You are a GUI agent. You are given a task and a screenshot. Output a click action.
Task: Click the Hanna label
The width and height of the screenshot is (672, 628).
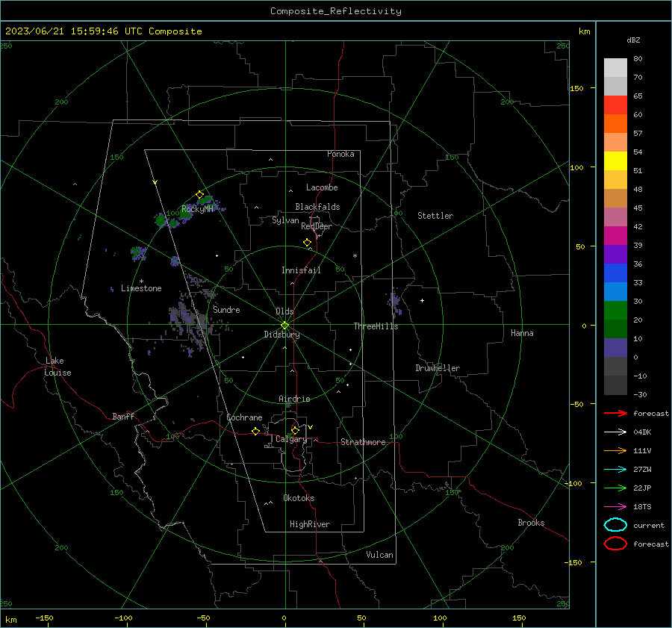[522, 333]
